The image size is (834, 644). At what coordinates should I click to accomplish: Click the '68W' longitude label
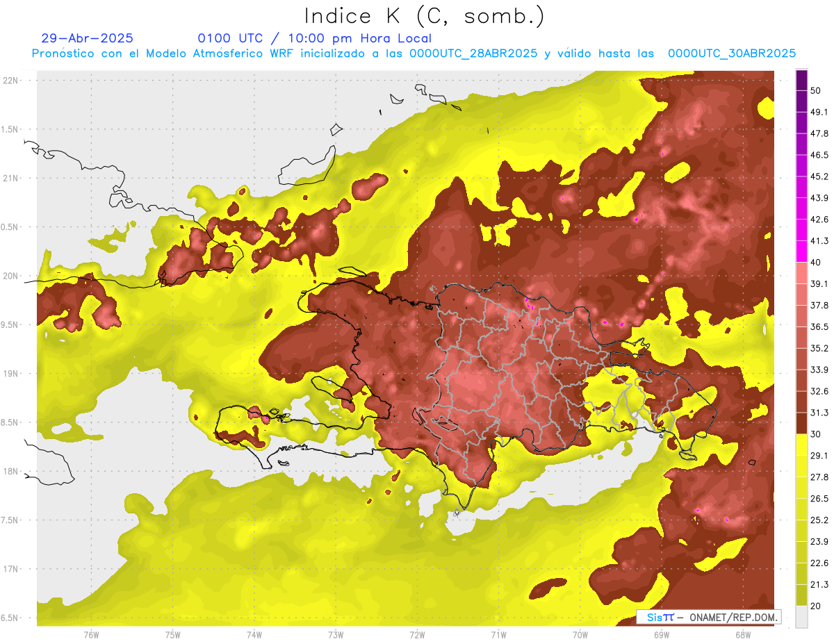(x=743, y=634)
